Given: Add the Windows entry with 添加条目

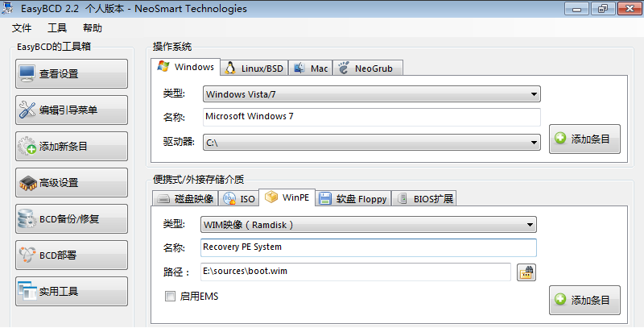Looking at the screenshot, I should coord(584,139).
